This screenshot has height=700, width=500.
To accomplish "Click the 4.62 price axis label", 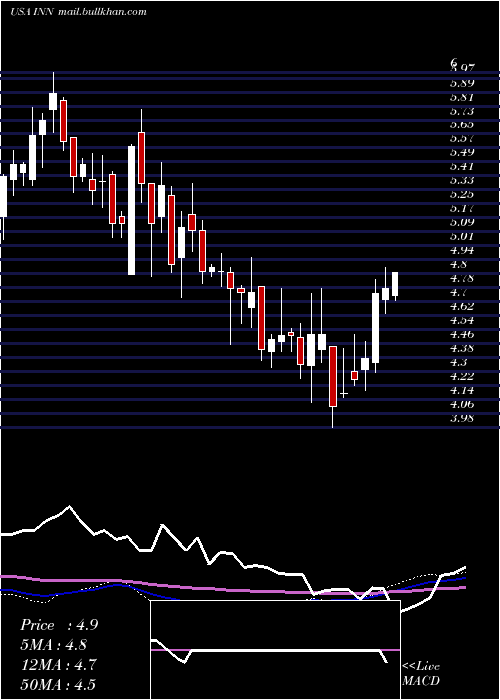I will 462,306.
